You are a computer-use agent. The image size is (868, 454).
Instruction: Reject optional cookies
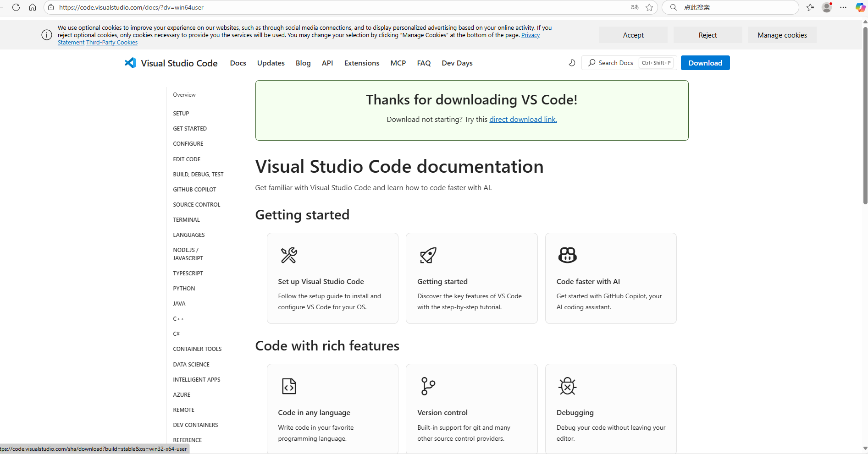click(x=708, y=35)
